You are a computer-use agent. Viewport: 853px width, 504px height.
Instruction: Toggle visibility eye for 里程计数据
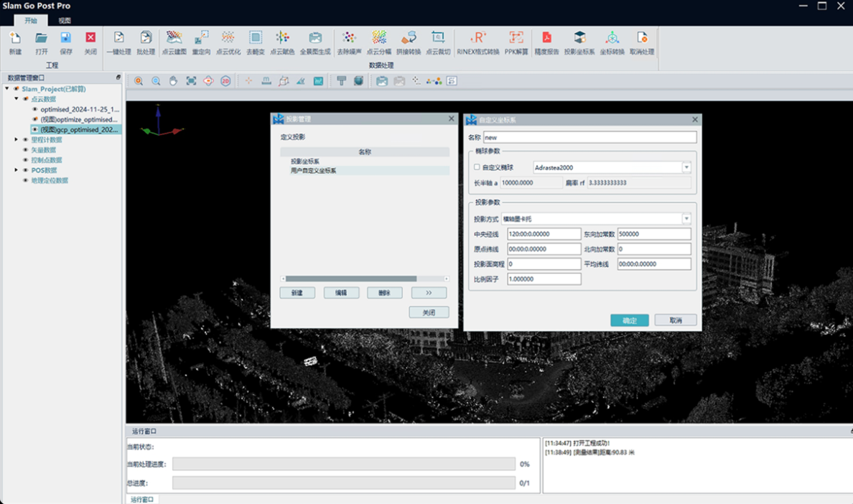click(26, 140)
